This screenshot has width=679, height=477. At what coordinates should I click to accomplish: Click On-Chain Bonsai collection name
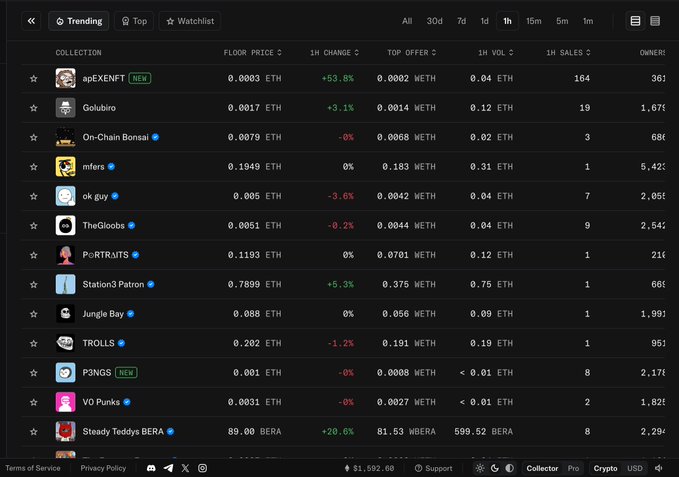[115, 137]
